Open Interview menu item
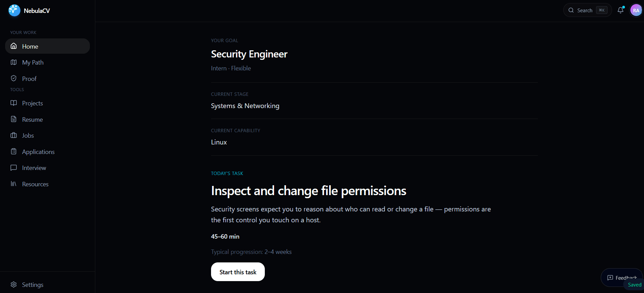The height and width of the screenshot is (293, 644). point(47,168)
